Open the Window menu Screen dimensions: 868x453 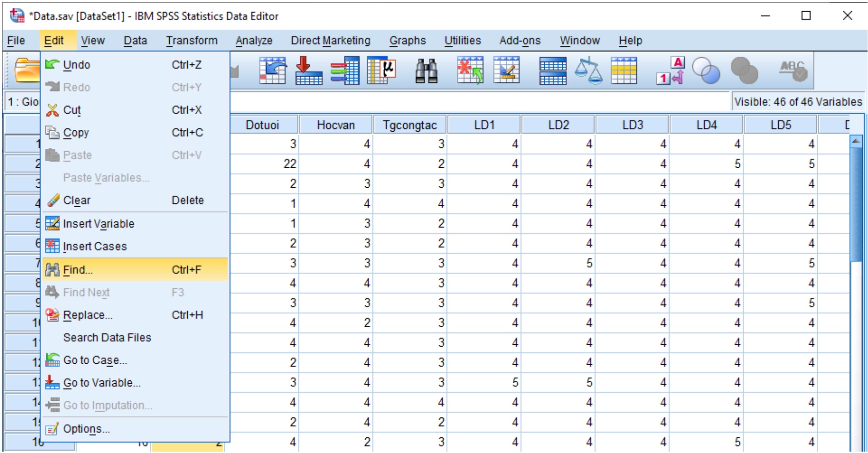tap(580, 41)
